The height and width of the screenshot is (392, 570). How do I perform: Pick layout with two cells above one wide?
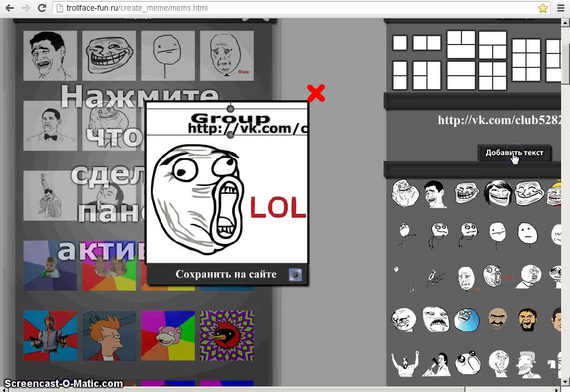coord(461,45)
